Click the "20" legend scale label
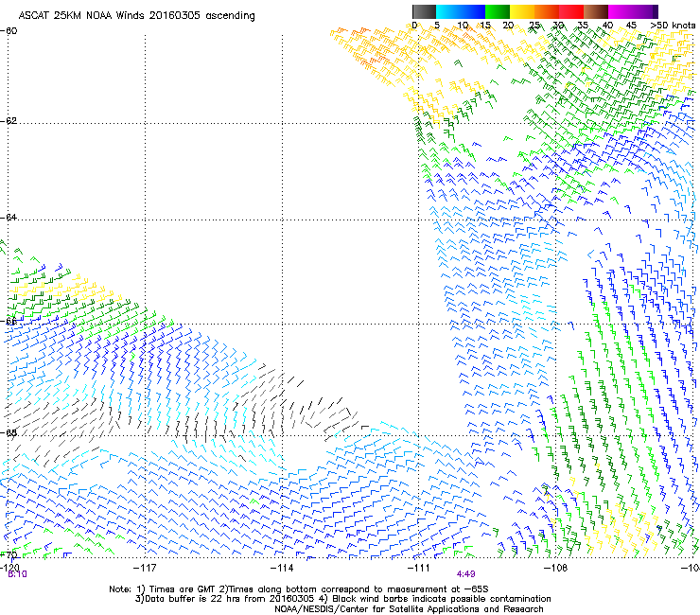The height and width of the screenshot is (615, 700). click(x=508, y=26)
